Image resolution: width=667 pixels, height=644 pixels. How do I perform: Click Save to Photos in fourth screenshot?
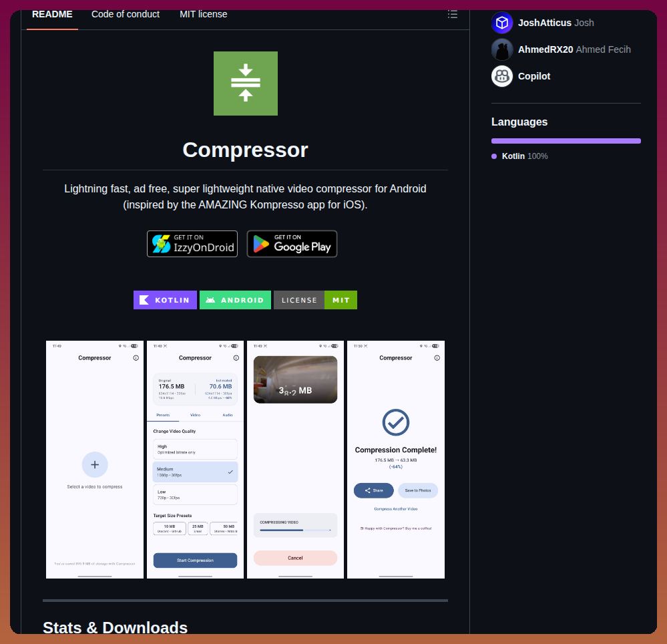click(418, 490)
